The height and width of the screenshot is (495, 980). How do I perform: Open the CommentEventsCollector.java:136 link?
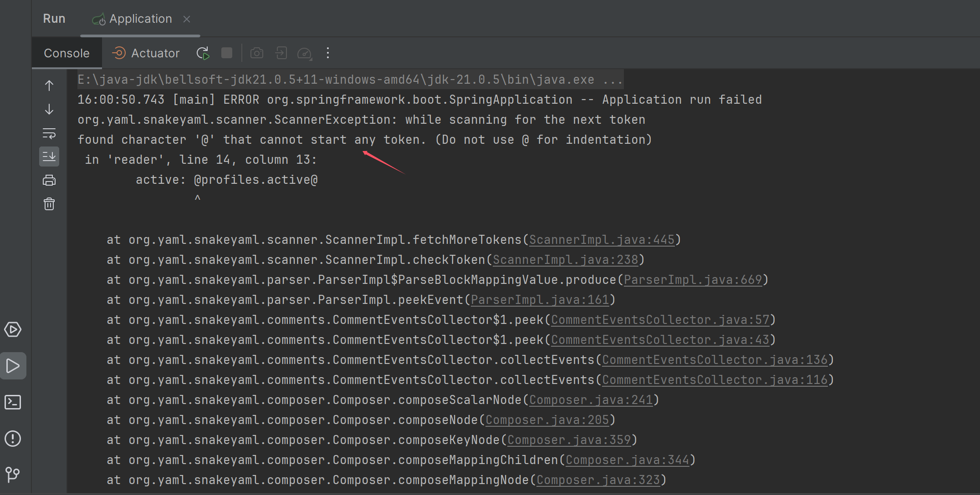(x=715, y=360)
